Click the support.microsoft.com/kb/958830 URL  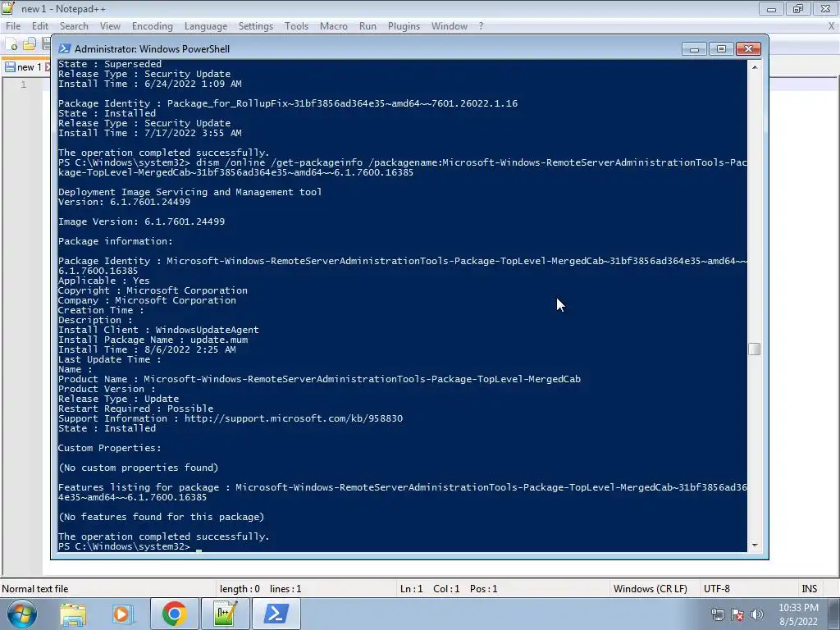click(x=294, y=418)
